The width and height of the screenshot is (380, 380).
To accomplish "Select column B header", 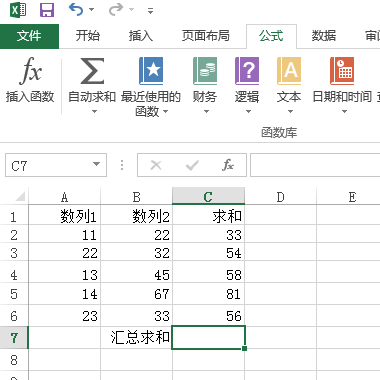I will point(136,197).
